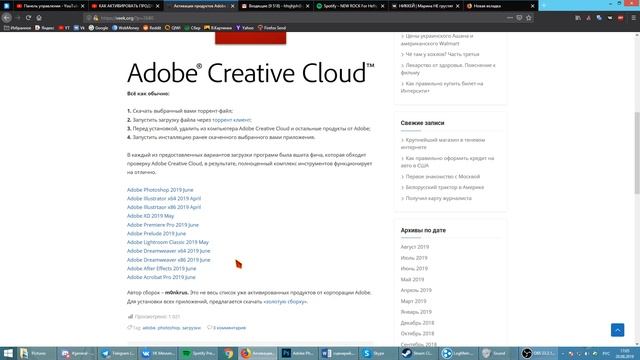The height and width of the screenshot is (360, 640).
Task: Open the Апрель 2019 archive
Action: pyautogui.click(x=416, y=290)
